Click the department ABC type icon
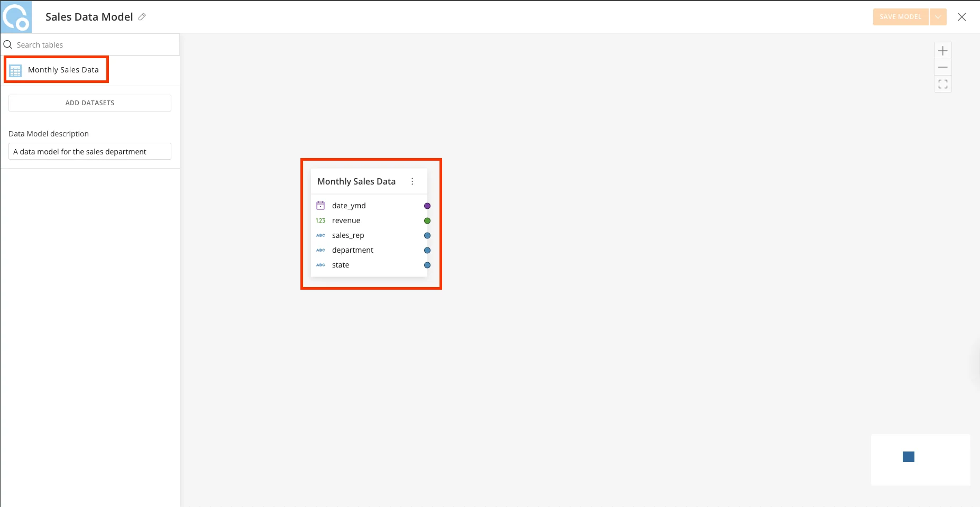This screenshot has width=980, height=507. pos(320,250)
